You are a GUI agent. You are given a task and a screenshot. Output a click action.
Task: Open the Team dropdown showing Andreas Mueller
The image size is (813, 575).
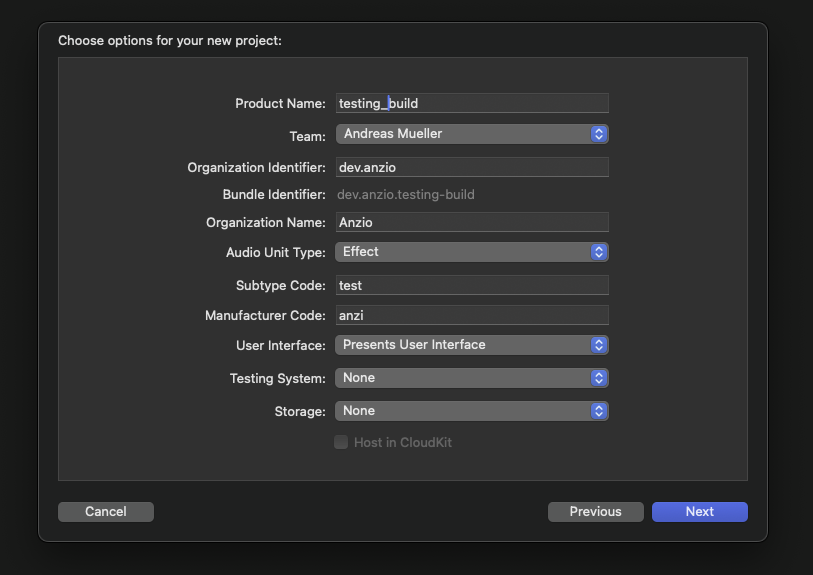pyautogui.click(x=472, y=134)
